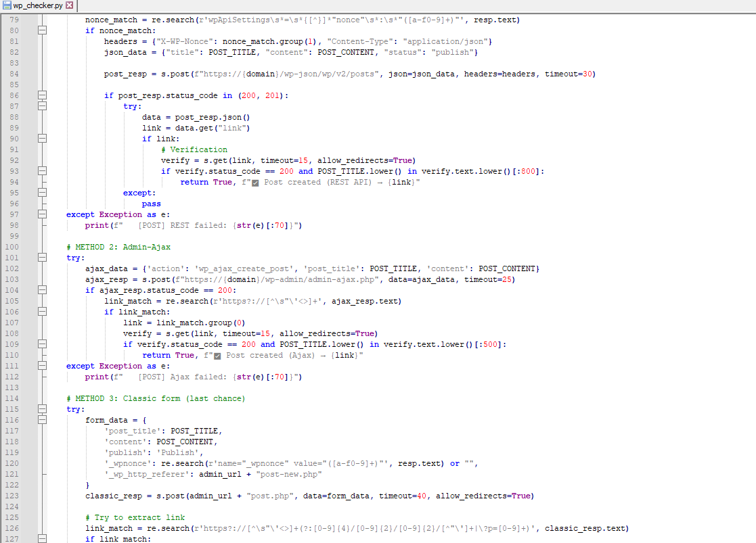This screenshot has width=756, height=543.
Task: Collapse the try block fold at line 87
Action: tap(43, 106)
